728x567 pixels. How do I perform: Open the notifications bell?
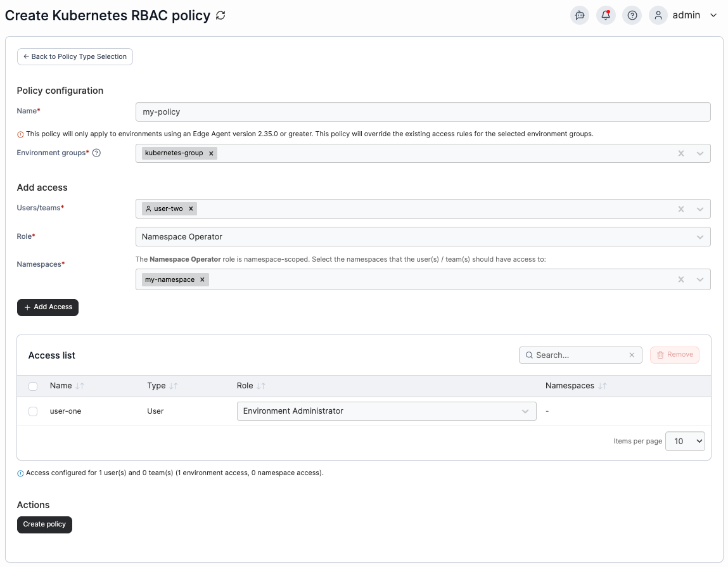606,15
